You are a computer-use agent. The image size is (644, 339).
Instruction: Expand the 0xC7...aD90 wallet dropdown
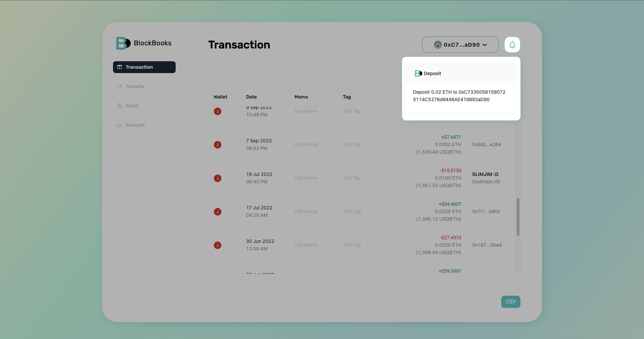coord(460,45)
